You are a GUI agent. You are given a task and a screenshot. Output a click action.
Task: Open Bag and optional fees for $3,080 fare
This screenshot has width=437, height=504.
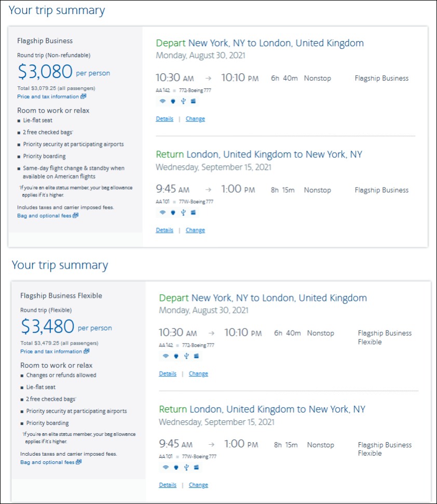[45, 216]
